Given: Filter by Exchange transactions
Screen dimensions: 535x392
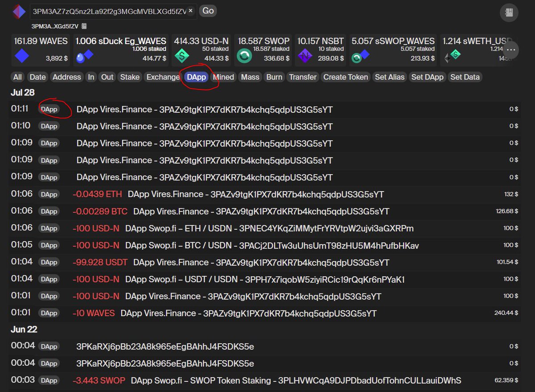Looking at the screenshot, I should [x=163, y=77].
